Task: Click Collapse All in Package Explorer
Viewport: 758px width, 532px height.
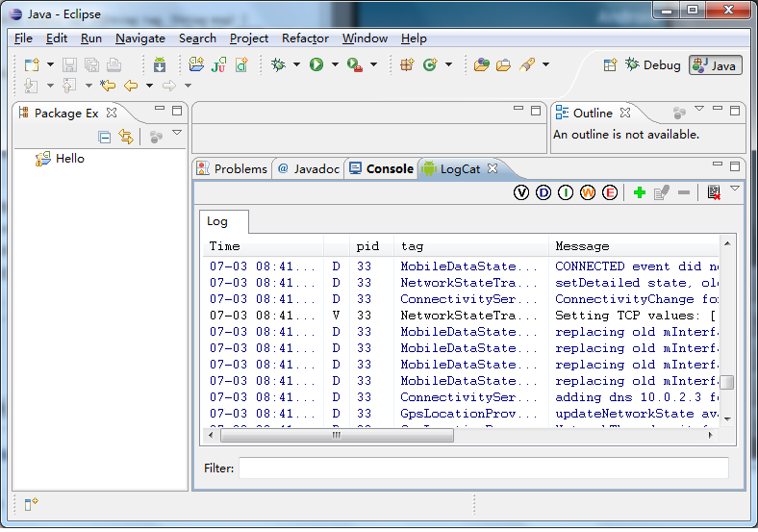Action: 105,137
